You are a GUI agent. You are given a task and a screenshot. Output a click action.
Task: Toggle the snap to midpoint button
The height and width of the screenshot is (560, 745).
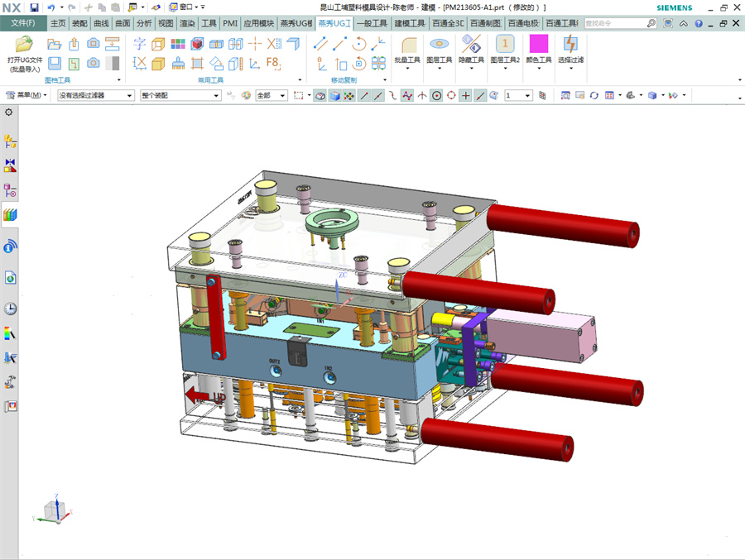(378, 96)
